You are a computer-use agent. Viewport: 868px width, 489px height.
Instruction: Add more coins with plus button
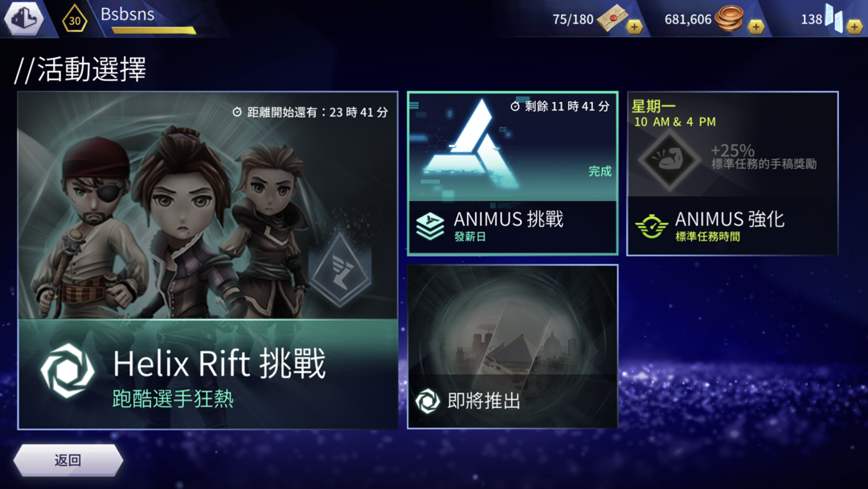point(755,26)
